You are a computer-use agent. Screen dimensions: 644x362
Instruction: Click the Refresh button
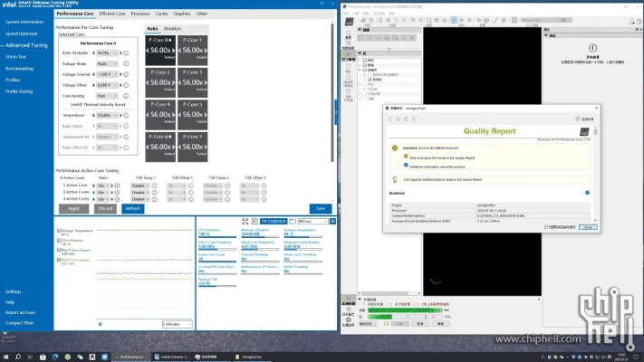coord(133,208)
